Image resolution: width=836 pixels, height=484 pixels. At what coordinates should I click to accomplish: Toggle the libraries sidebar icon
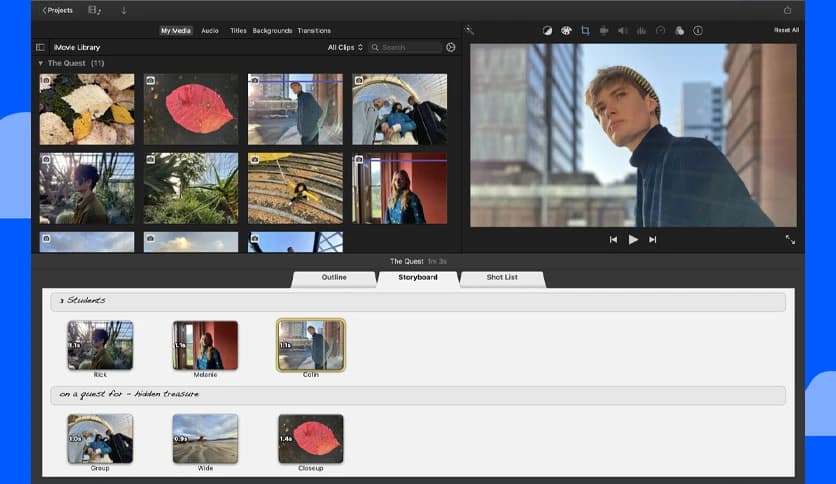coord(40,47)
